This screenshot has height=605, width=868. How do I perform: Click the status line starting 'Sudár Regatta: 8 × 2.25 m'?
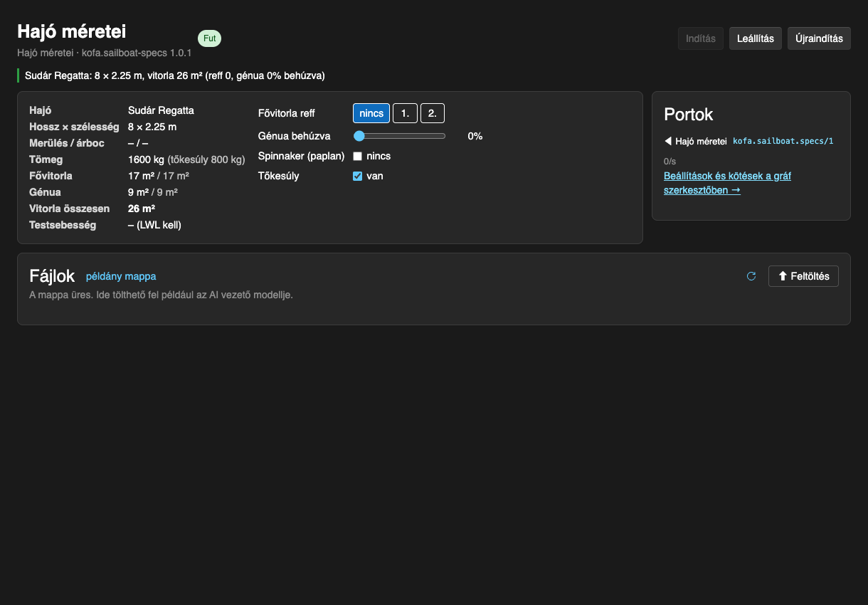175,75
